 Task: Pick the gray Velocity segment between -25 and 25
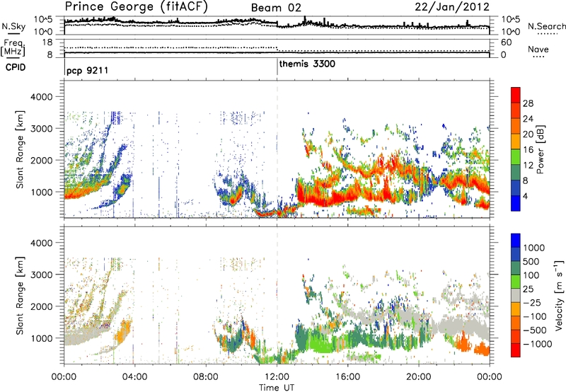tap(516, 296)
